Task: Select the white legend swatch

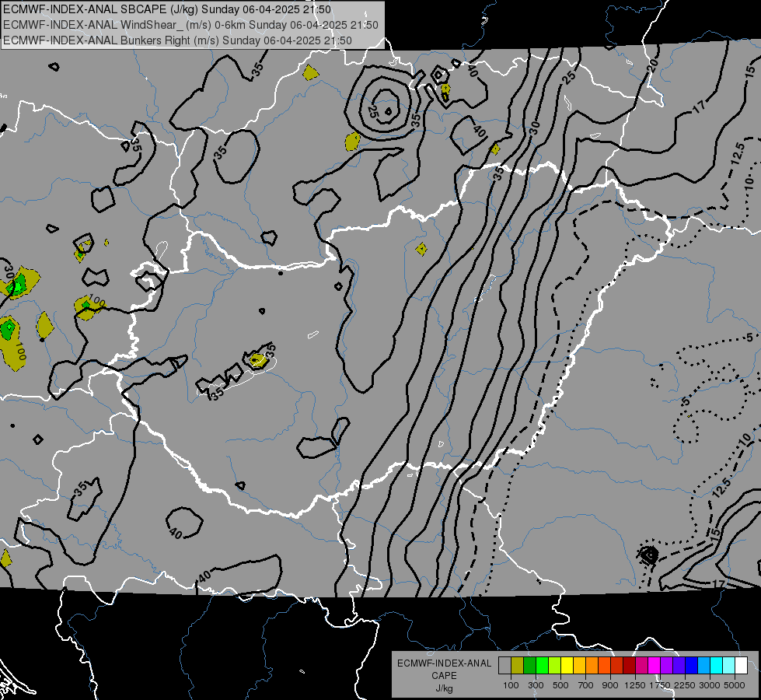Action: tap(741, 666)
